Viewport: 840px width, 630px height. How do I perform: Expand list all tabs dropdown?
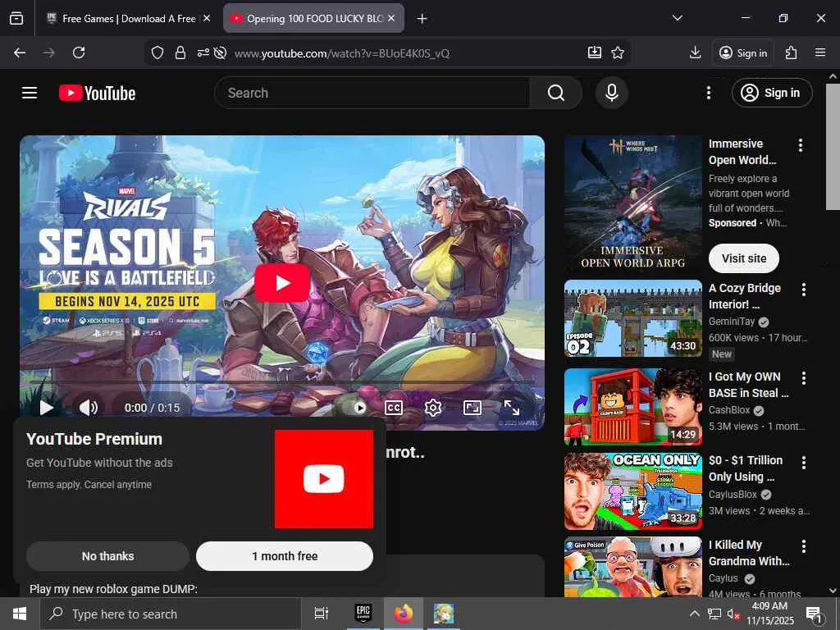point(677,18)
